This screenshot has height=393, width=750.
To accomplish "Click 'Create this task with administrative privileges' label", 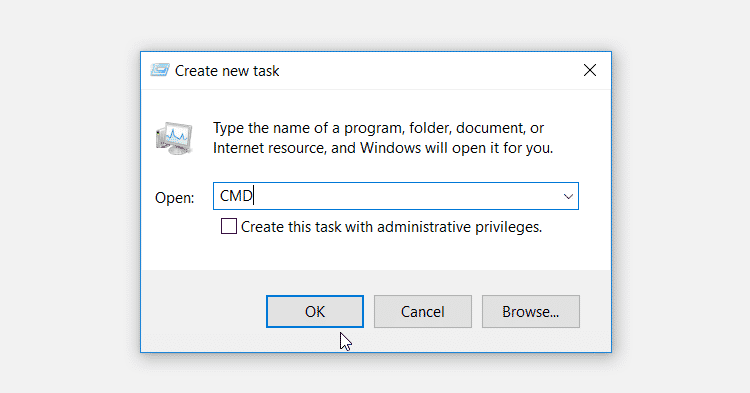I will click(391, 227).
